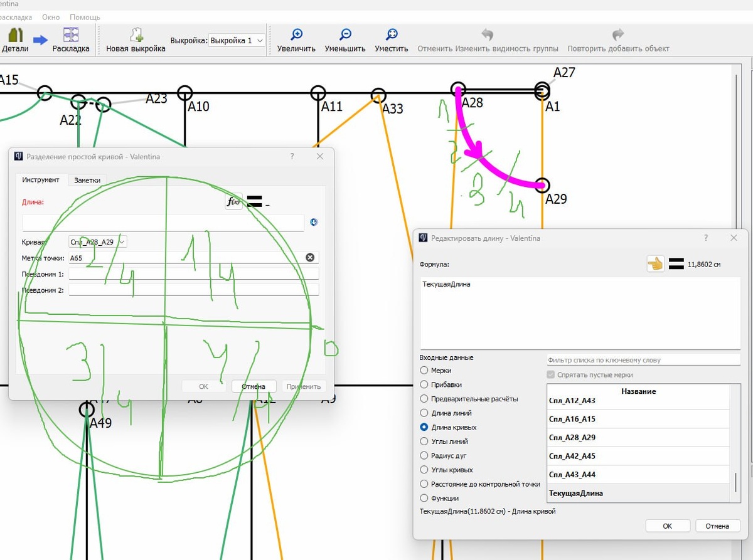Zoom out with Уменьшить
The image size is (753, 560).
coord(344,39)
